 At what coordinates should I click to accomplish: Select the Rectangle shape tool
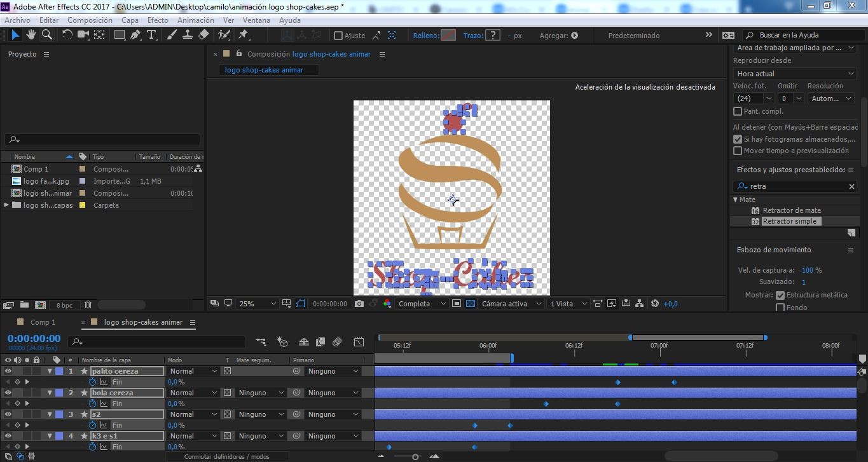click(x=120, y=35)
